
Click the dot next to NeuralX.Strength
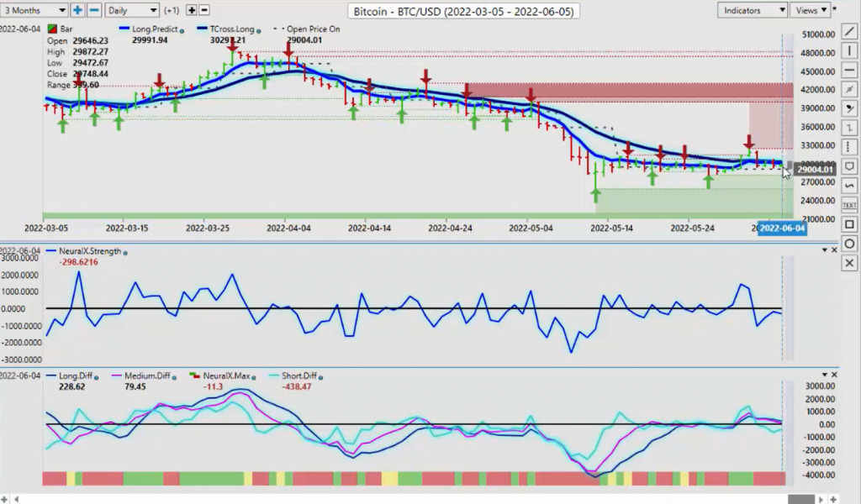(x=125, y=253)
